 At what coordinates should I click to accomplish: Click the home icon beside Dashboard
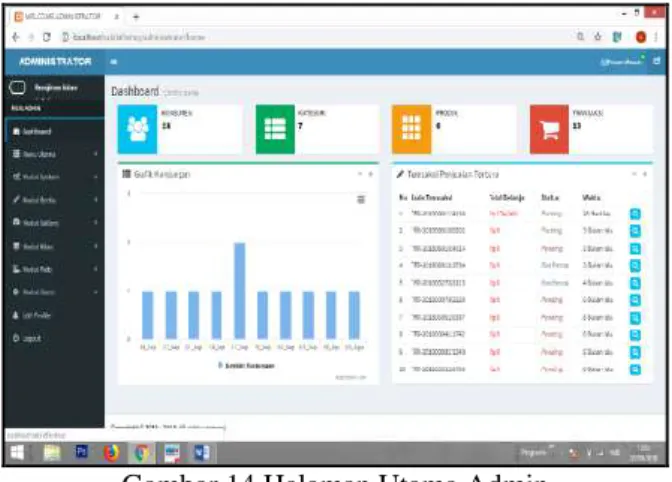pyautogui.click(x=16, y=132)
